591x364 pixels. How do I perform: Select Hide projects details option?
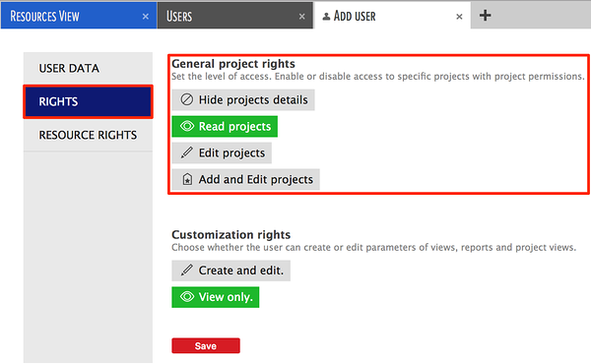click(243, 99)
